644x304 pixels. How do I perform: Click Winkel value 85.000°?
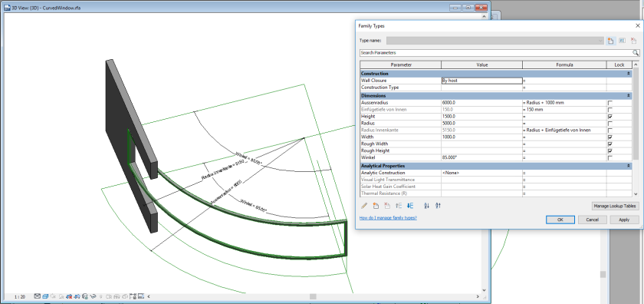(x=481, y=157)
